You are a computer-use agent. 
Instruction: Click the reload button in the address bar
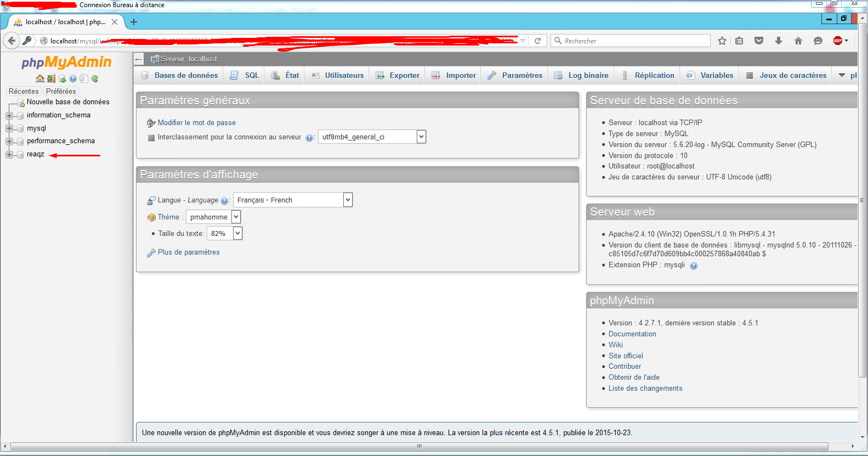[x=538, y=41]
